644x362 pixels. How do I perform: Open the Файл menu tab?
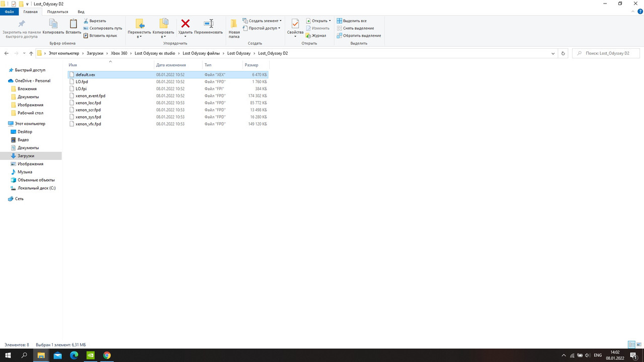point(9,11)
